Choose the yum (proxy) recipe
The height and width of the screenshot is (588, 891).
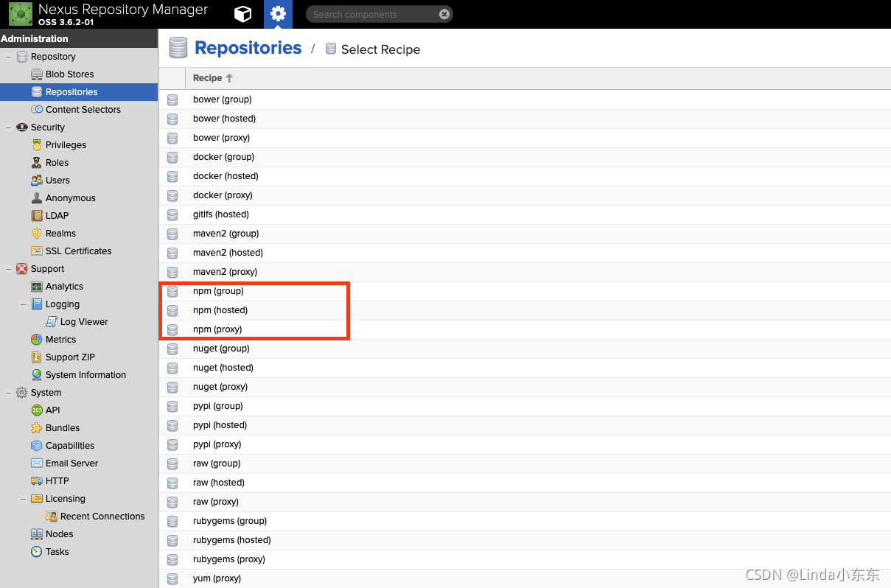(525, 578)
